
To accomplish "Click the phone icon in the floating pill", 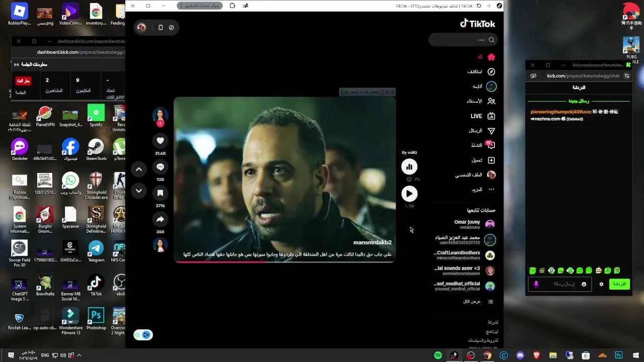I will [160, 28].
